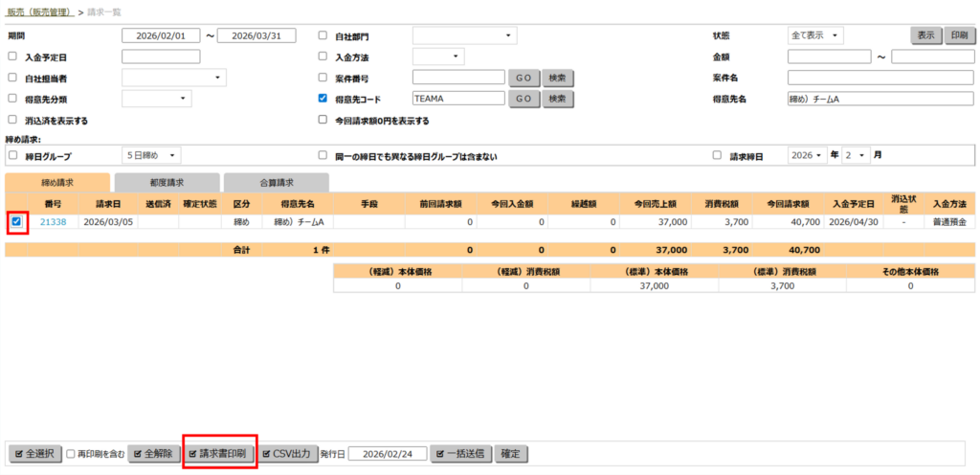
Task: Click the 得意先コード 検索 button
Action: coord(557,98)
